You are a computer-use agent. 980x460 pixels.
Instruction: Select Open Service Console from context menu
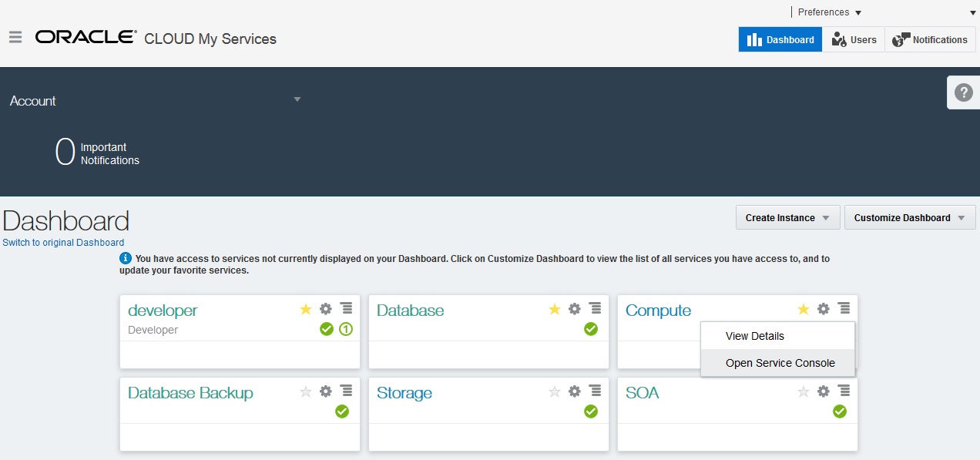pyautogui.click(x=779, y=362)
